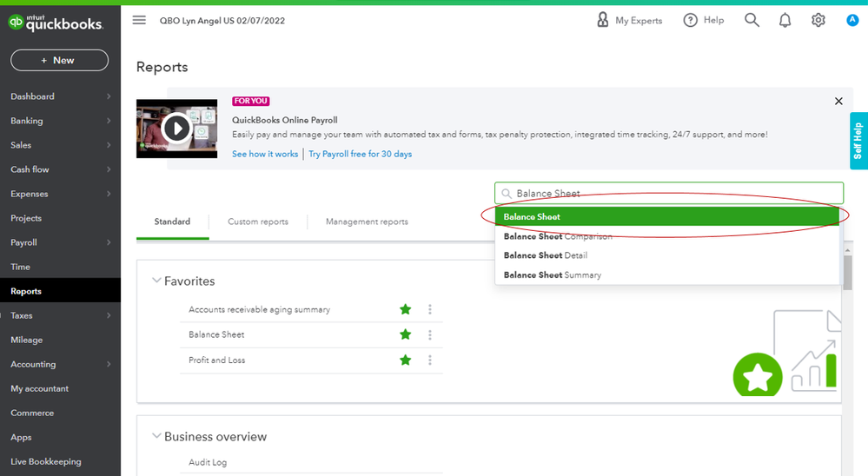Select Reports in the sidebar
The width and height of the screenshot is (868, 476).
pos(60,291)
